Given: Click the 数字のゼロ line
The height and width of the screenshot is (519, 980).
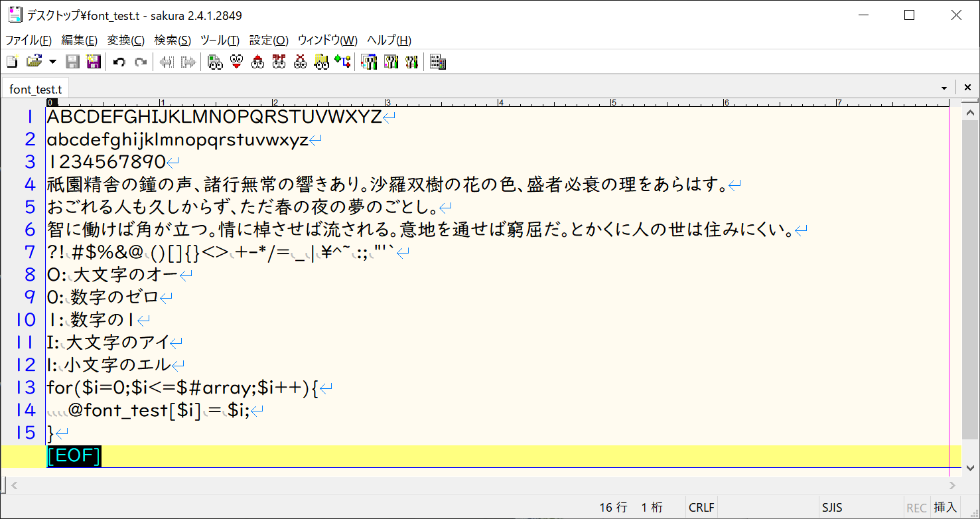Looking at the screenshot, I should tap(103, 297).
